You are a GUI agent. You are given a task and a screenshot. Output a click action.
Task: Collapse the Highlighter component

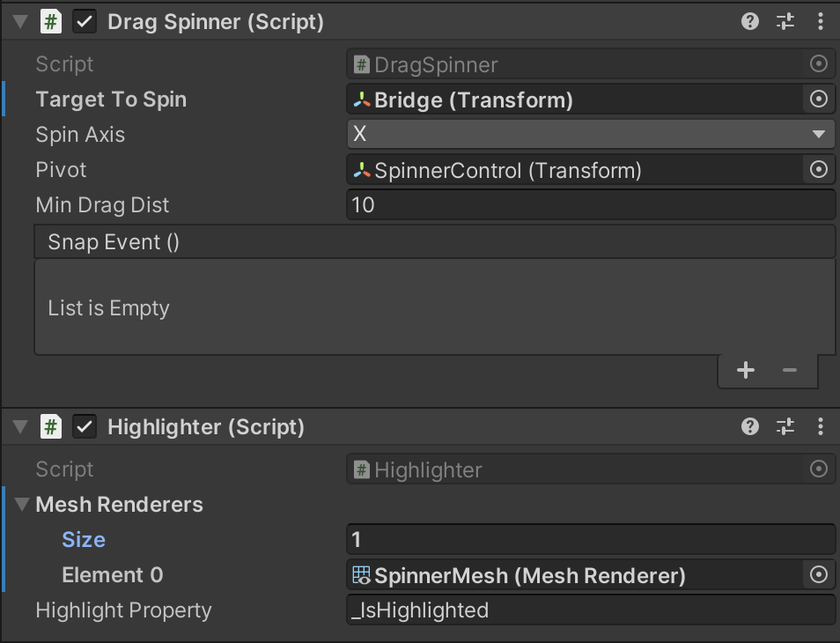point(20,427)
